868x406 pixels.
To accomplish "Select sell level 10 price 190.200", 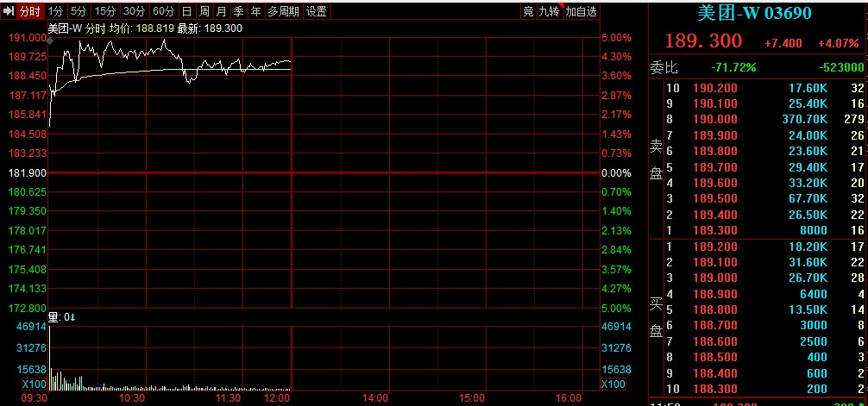I will pyautogui.click(x=715, y=88).
